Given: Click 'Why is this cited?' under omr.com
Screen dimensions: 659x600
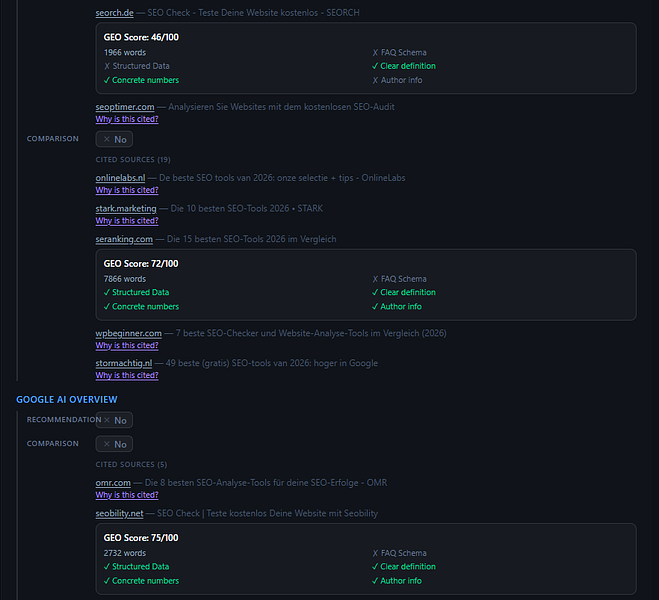Looking at the screenshot, I should click(127, 495).
